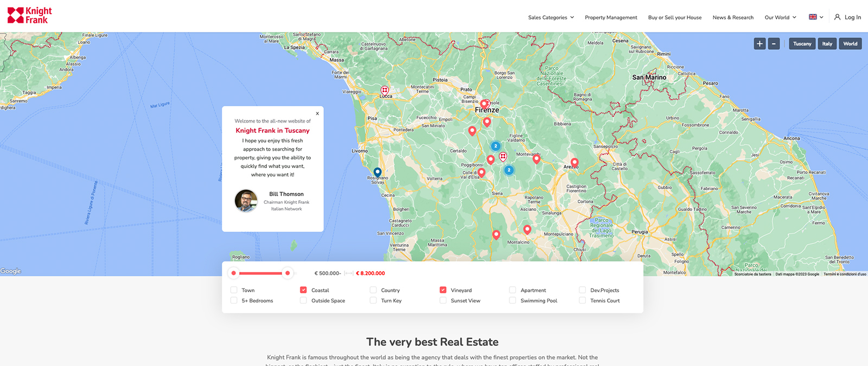Click the red pin west of Montalcino
Image resolution: width=868 pixels, height=366 pixels.
496,235
